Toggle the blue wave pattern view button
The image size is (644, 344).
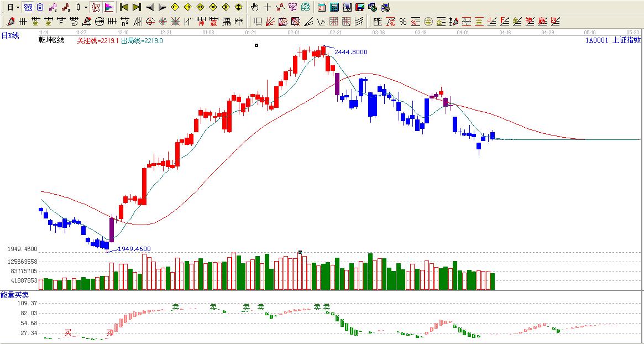(x=28, y=7)
